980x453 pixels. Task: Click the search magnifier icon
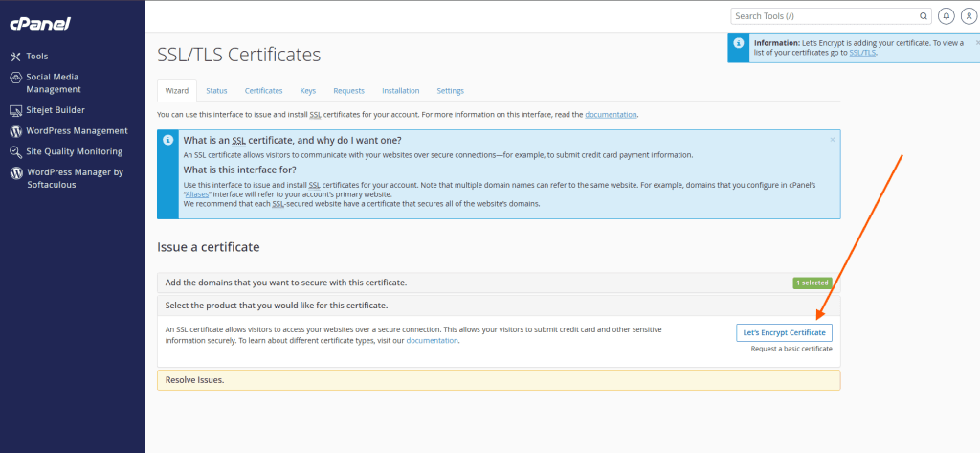click(x=924, y=16)
